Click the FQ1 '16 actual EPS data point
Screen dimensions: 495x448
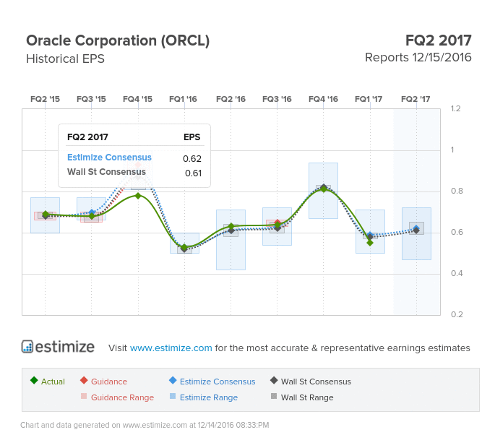pyautogui.click(x=184, y=247)
